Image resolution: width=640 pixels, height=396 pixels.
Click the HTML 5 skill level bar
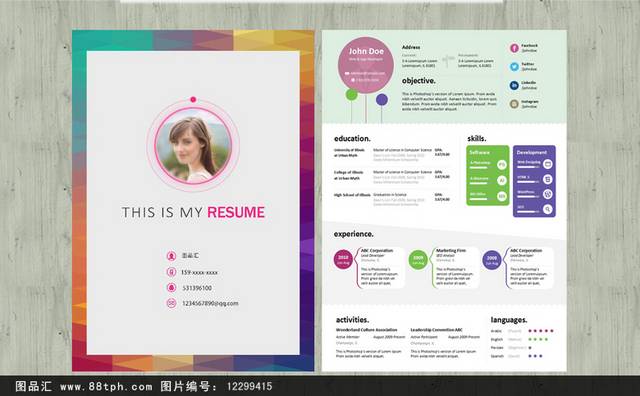click(x=528, y=182)
